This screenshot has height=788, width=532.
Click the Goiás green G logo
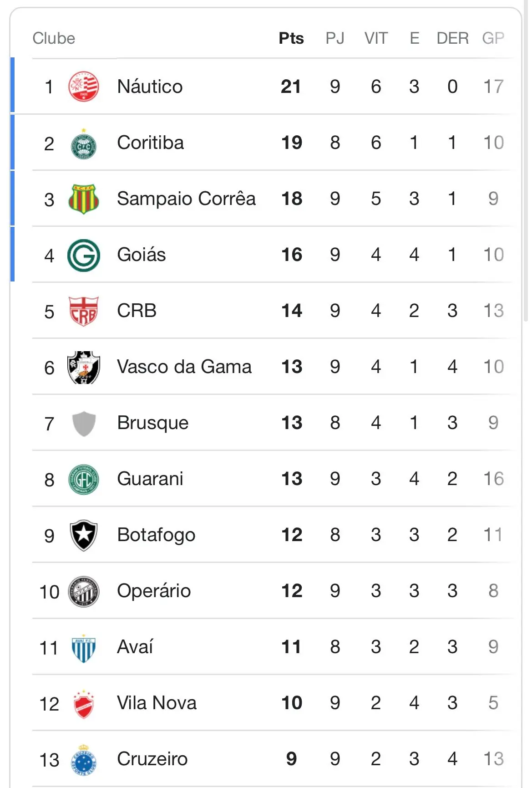click(x=84, y=255)
